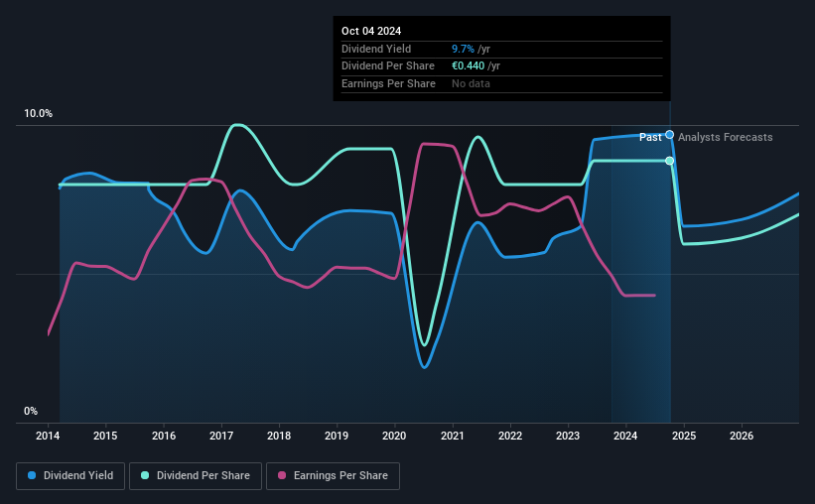This screenshot has width=815, height=504.
Task: Click the '10.0%' y-axis label
Action: 39,114
